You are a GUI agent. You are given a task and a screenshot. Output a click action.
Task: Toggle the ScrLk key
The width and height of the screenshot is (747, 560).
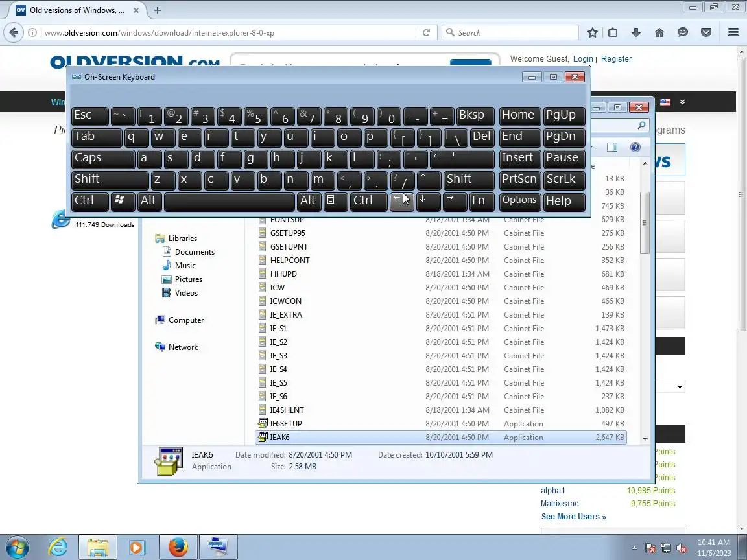(x=564, y=180)
